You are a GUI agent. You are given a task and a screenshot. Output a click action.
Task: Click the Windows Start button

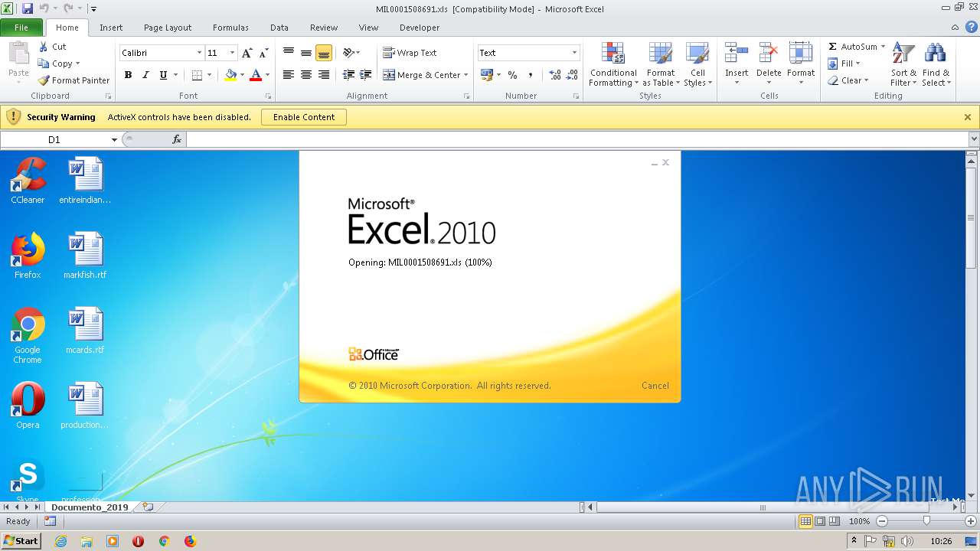tap(21, 541)
